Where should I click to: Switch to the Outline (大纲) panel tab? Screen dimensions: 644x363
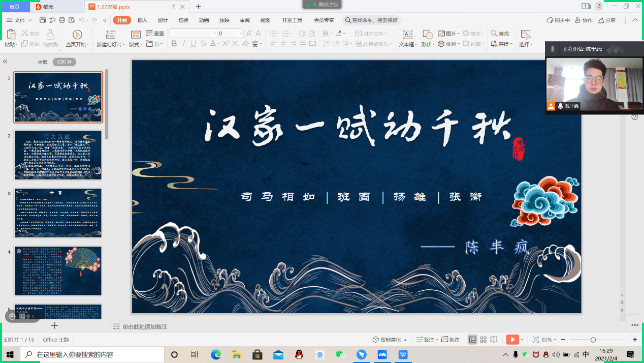pyautogui.click(x=42, y=62)
